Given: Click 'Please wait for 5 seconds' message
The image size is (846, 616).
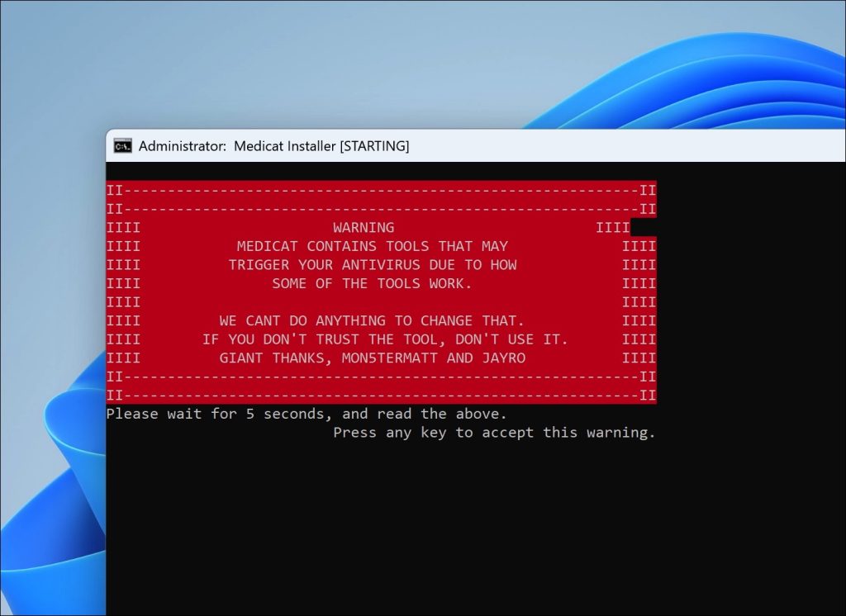Looking at the screenshot, I should click(307, 414).
